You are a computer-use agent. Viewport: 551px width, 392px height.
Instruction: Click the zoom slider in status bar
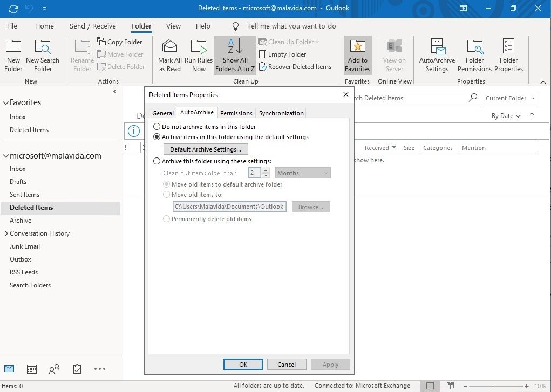point(496,386)
